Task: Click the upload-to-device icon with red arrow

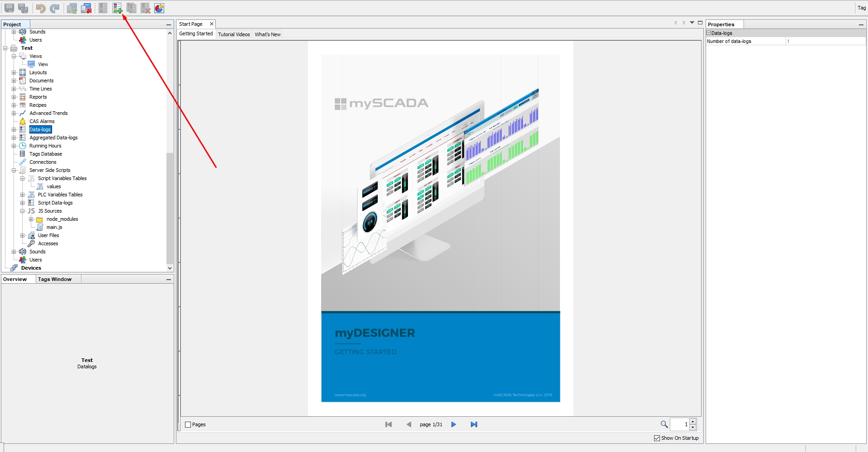Action: (86, 8)
